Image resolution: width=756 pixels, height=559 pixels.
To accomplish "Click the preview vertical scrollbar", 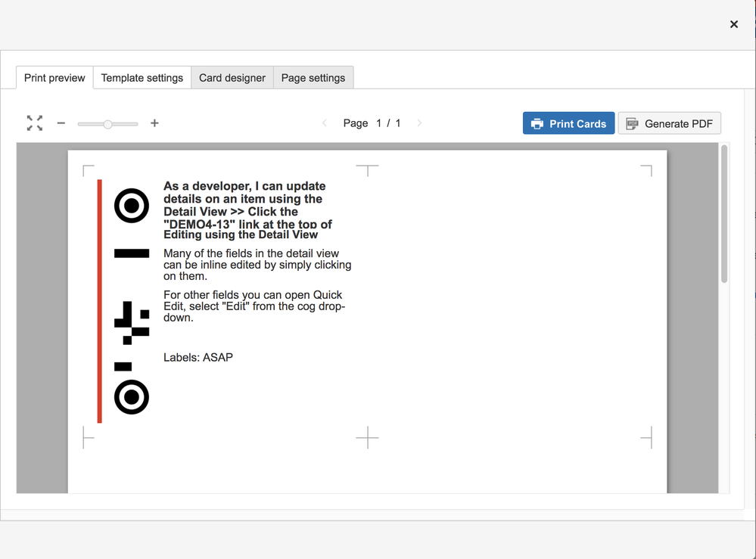I will [x=723, y=214].
